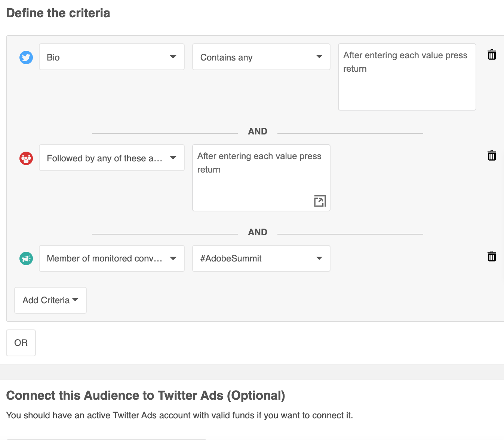504x440 pixels.
Task: Delete the monitored conversation criteria trash icon
Action: pos(492,256)
